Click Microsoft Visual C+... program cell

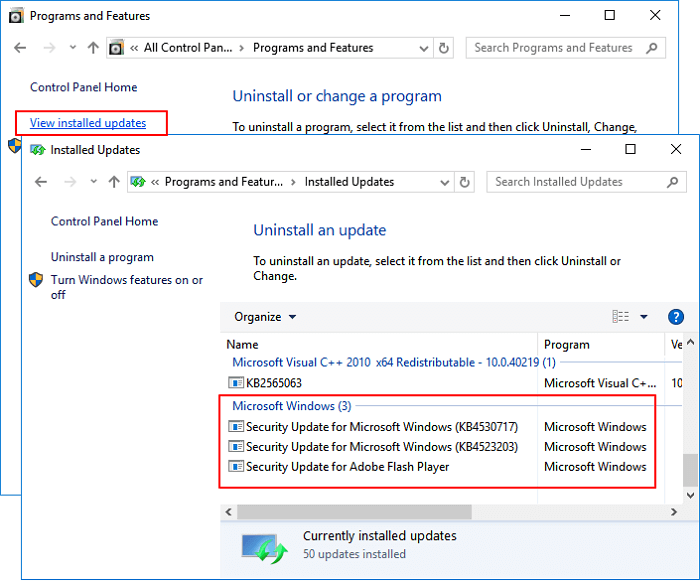(x=600, y=383)
